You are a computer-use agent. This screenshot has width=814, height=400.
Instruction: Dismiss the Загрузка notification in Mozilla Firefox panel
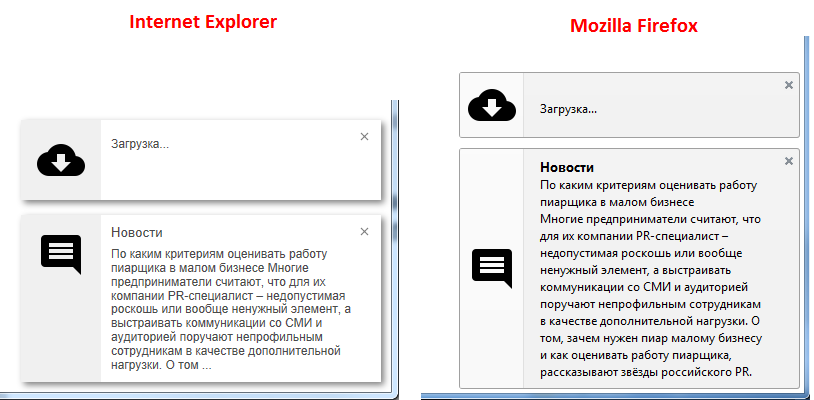[789, 85]
